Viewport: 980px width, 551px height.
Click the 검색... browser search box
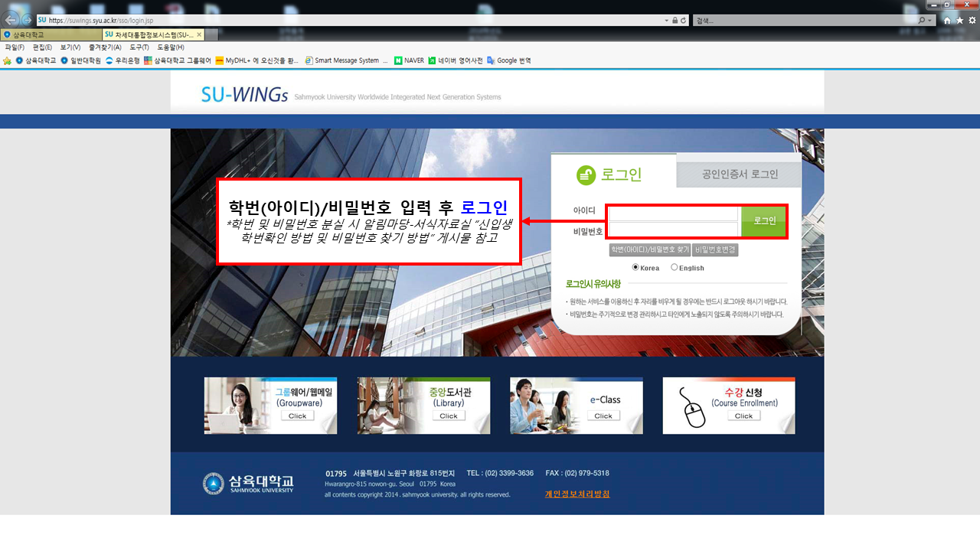(x=804, y=21)
